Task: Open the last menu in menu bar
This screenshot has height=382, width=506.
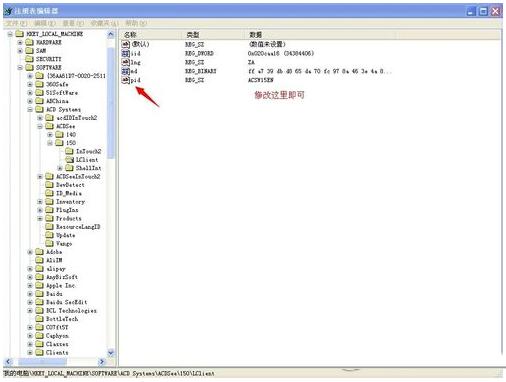Action: (x=136, y=23)
